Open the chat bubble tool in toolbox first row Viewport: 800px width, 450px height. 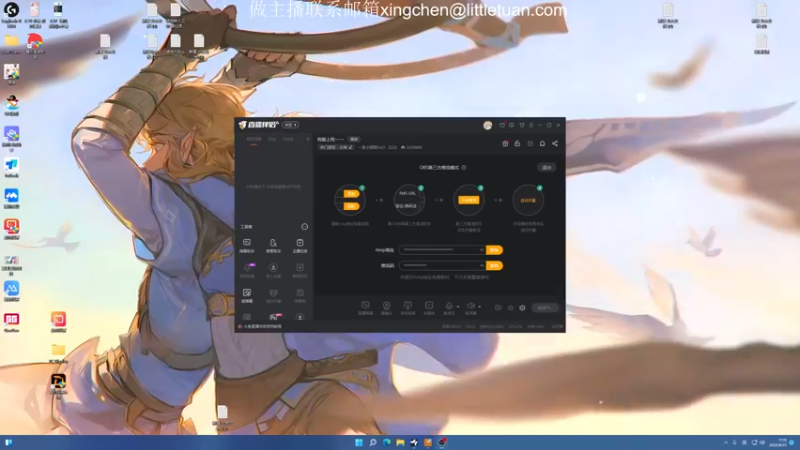tap(247, 245)
